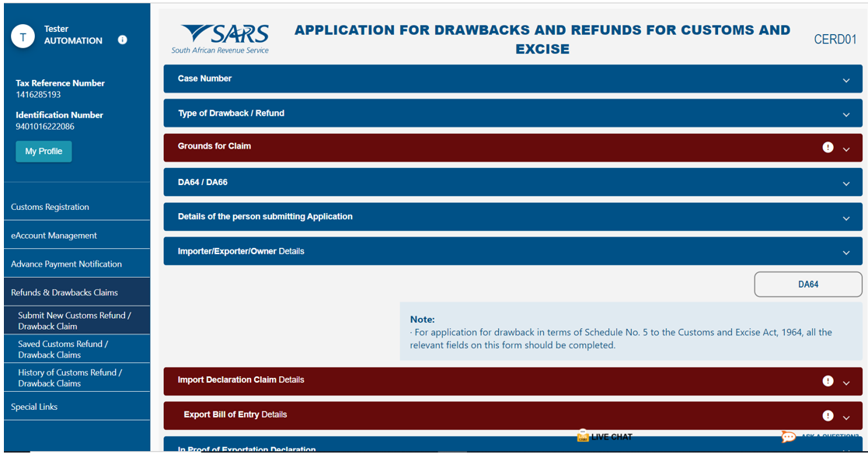This screenshot has height=458, width=868.
Task: Open the Customs Registration menu item
Action: pos(77,207)
